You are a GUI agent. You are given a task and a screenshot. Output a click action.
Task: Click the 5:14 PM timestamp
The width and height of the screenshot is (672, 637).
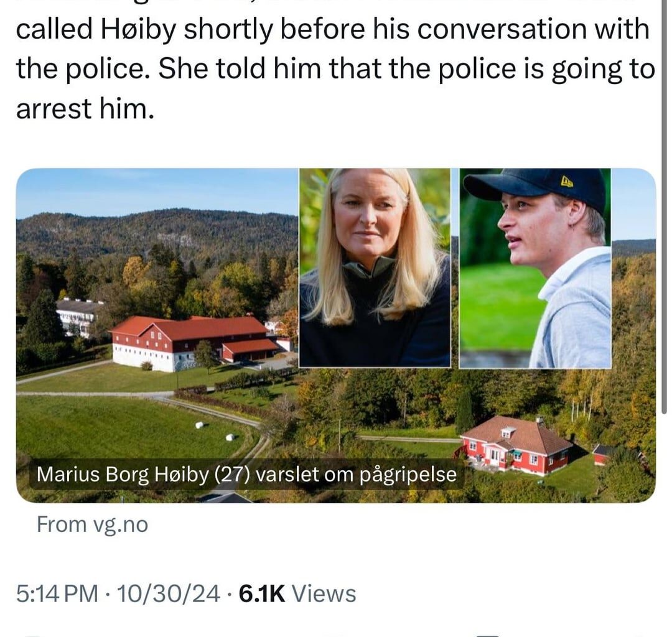(x=57, y=593)
